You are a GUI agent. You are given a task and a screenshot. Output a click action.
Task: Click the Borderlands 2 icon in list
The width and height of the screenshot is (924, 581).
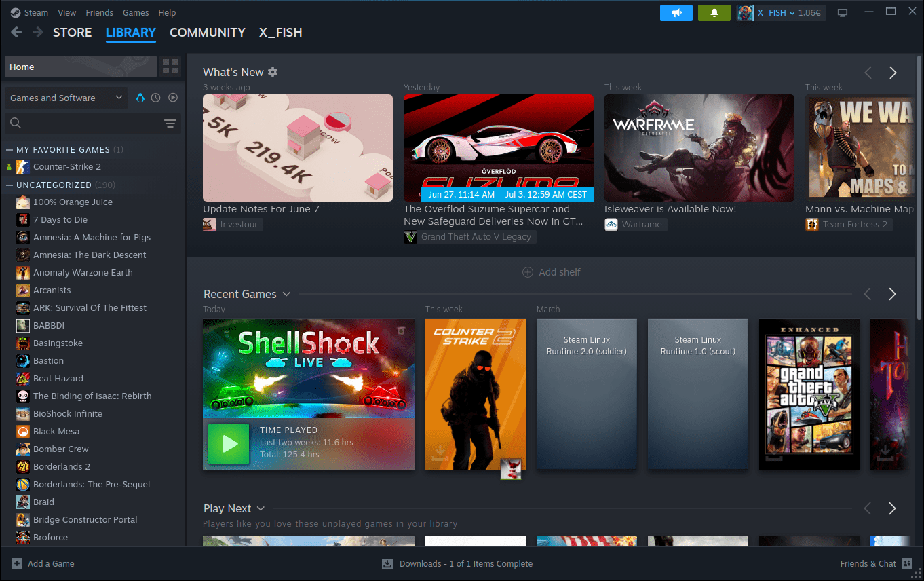pos(23,466)
